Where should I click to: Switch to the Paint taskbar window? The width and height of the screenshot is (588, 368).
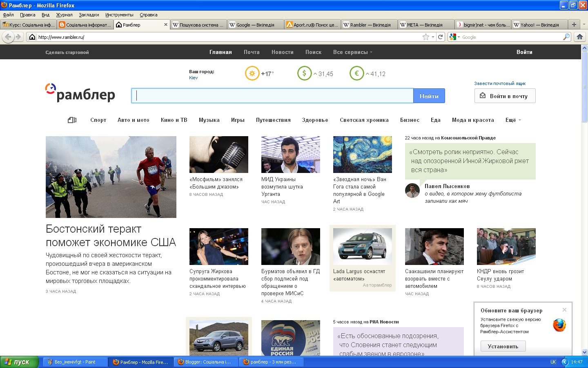point(75,362)
